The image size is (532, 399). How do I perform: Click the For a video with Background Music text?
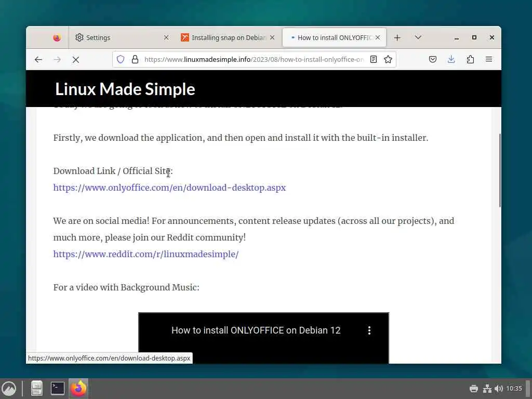point(126,287)
